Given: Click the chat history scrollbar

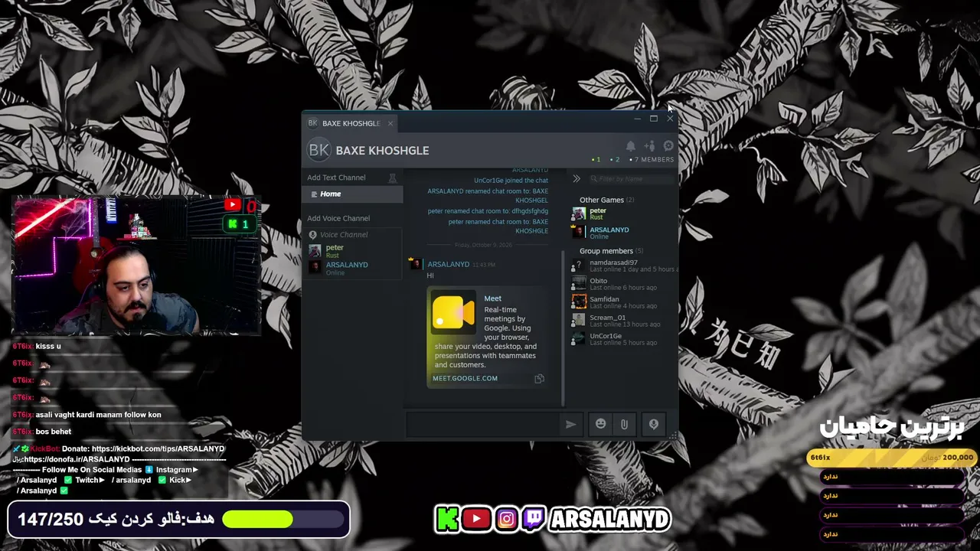Looking at the screenshot, I should pos(563,328).
